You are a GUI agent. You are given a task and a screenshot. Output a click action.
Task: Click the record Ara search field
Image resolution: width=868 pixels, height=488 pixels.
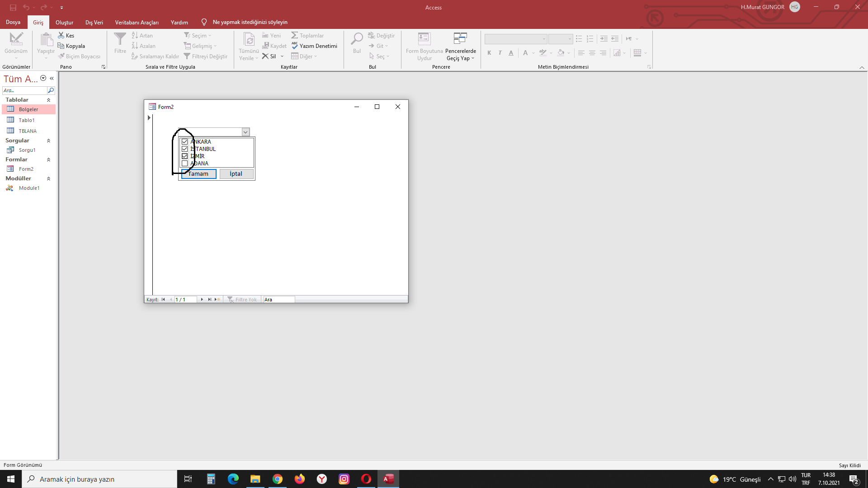click(278, 300)
